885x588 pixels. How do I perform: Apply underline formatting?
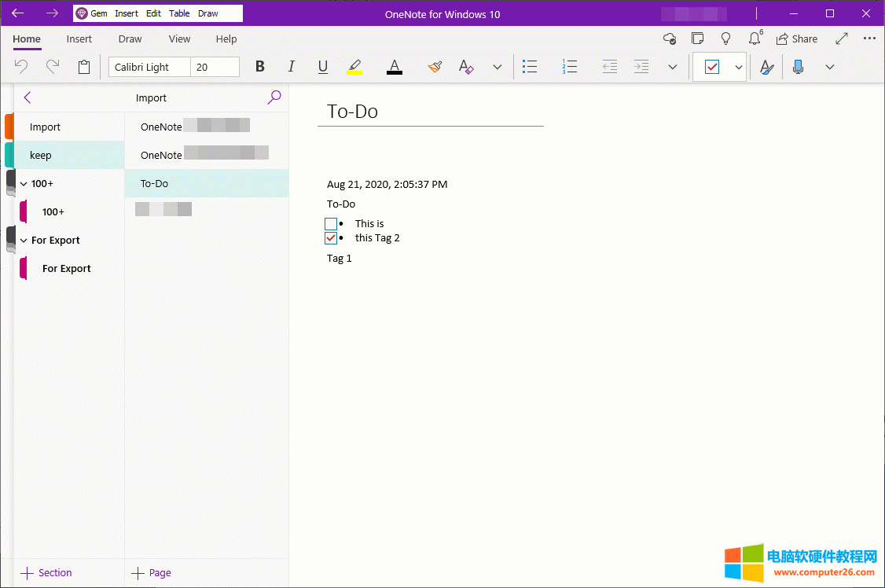[x=322, y=68]
